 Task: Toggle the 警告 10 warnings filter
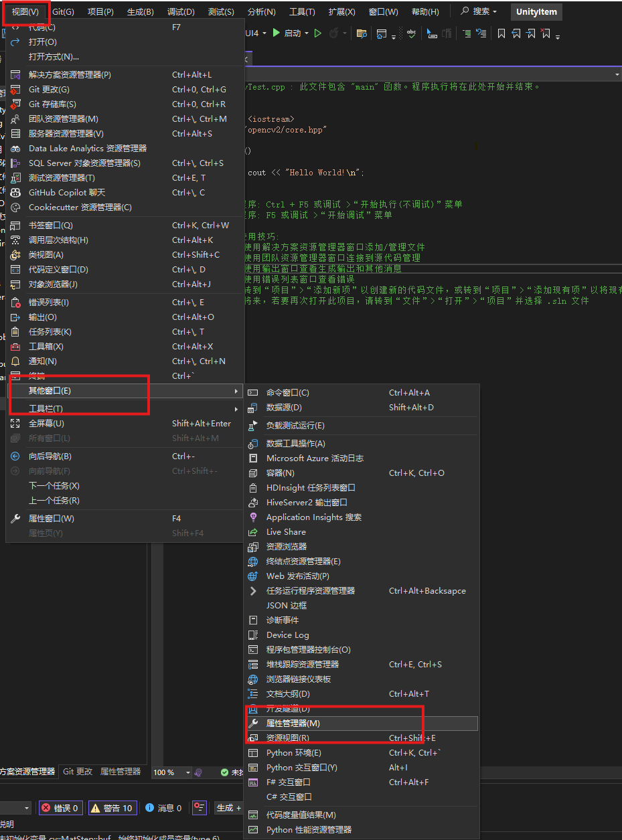(112, 808)
